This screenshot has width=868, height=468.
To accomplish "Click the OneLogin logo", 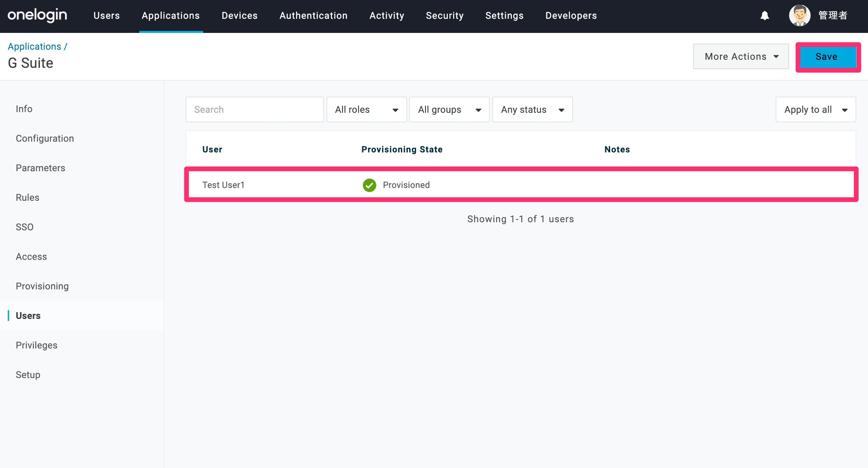I will pyautogui.click(x=37, y=15).
